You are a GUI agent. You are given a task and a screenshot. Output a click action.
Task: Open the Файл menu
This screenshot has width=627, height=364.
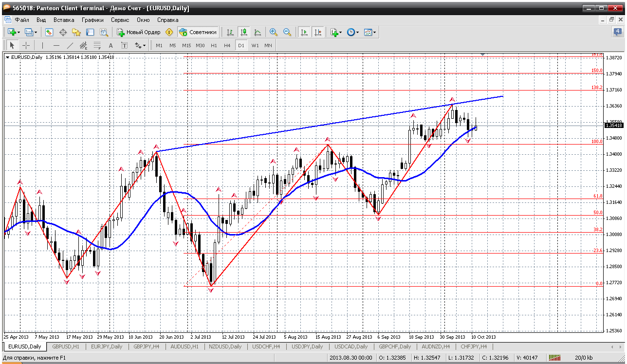coord(22,20)
